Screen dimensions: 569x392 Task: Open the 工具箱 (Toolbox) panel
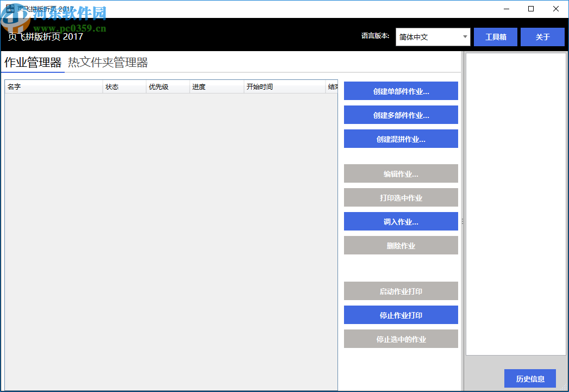495,36
